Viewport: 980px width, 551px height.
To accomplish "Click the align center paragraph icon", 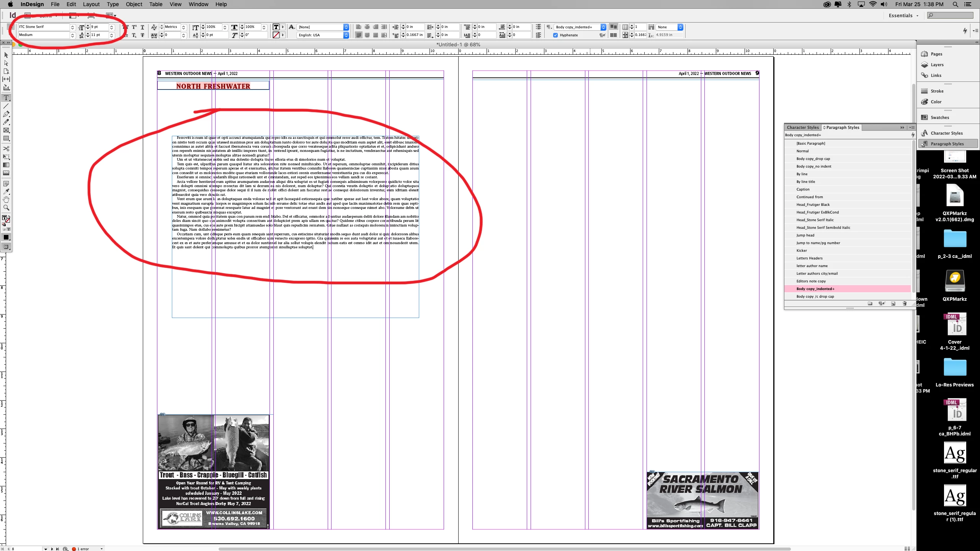I will tap(367, 27).
